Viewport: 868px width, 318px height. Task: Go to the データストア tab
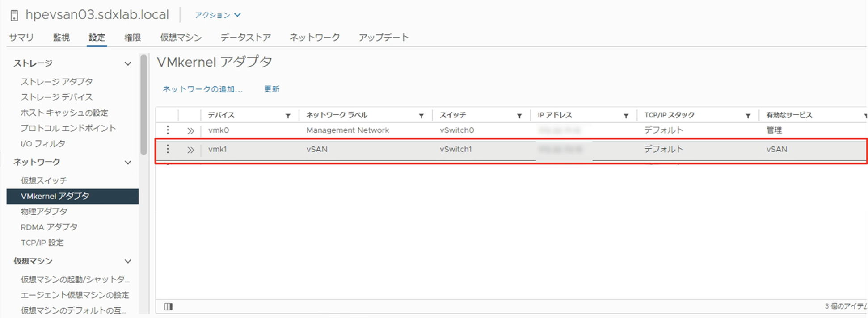[245, 38]
